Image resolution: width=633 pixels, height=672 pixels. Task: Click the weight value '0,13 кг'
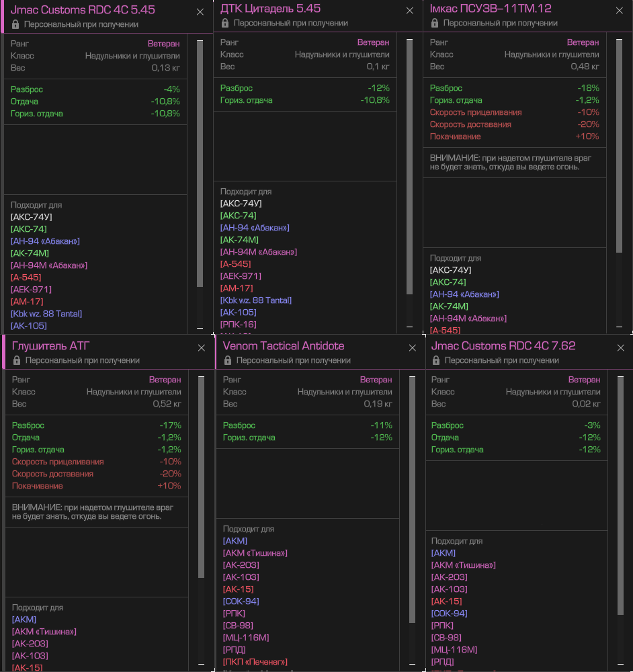pos(165,68)
